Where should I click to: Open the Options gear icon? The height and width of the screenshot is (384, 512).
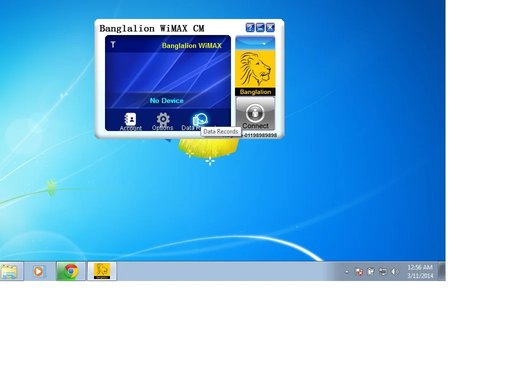tap(163, 119)
